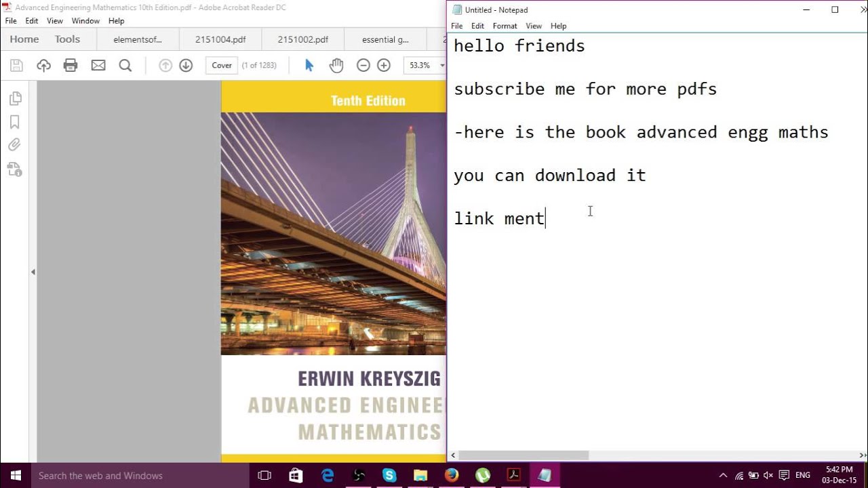Open Notepad View menu

[534, 26]
